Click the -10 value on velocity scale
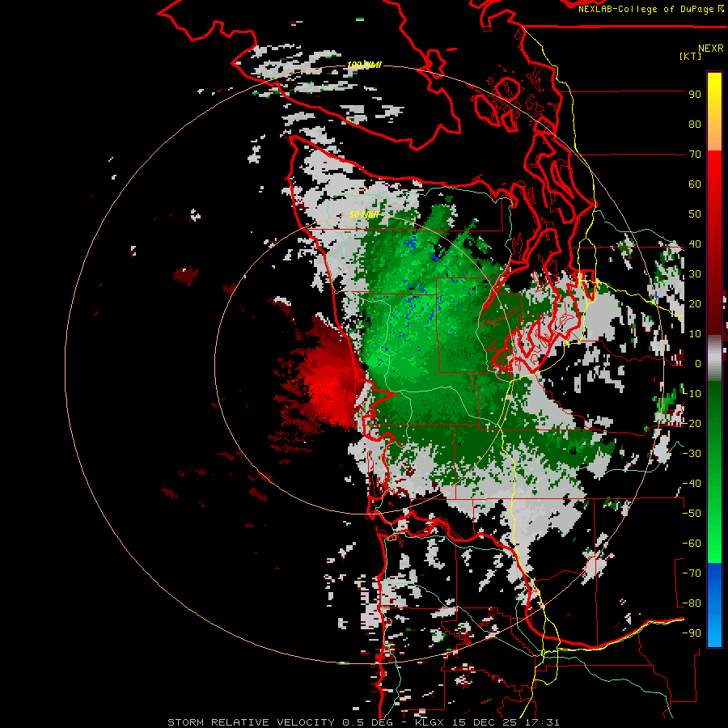 point(692,394)
